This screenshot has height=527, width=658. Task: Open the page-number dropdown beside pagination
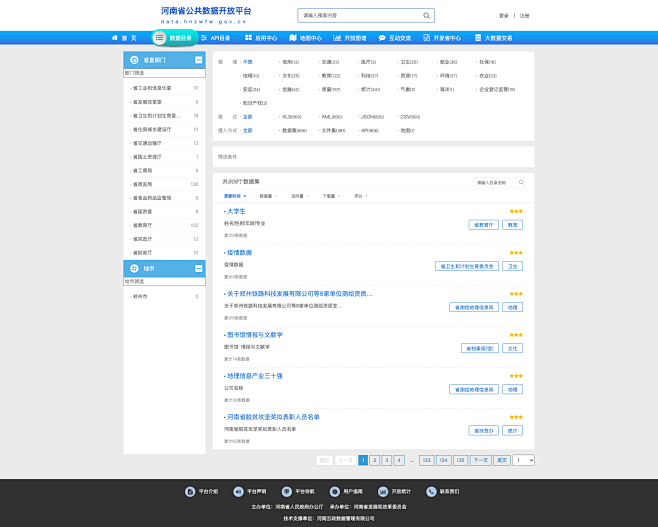(523, 460)
